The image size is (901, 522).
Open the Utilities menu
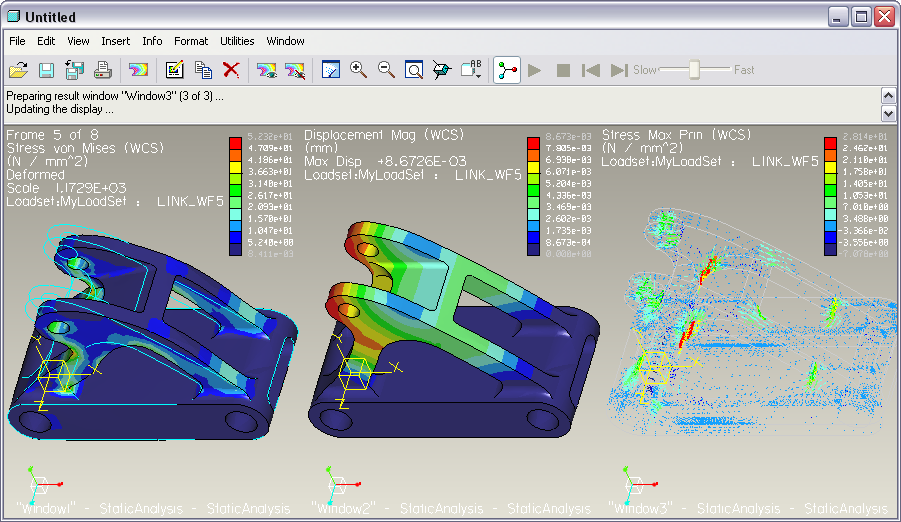pyautogui.click(x=237, y=41)
